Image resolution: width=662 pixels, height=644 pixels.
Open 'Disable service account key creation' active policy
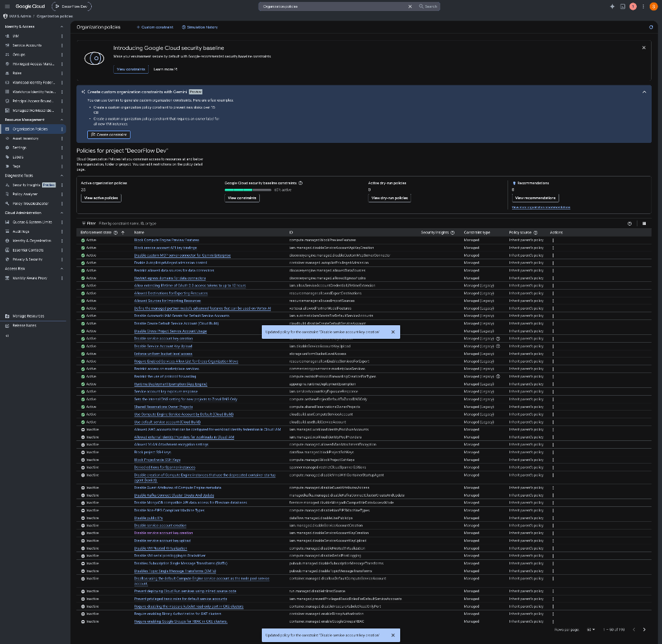coord(164,339)
